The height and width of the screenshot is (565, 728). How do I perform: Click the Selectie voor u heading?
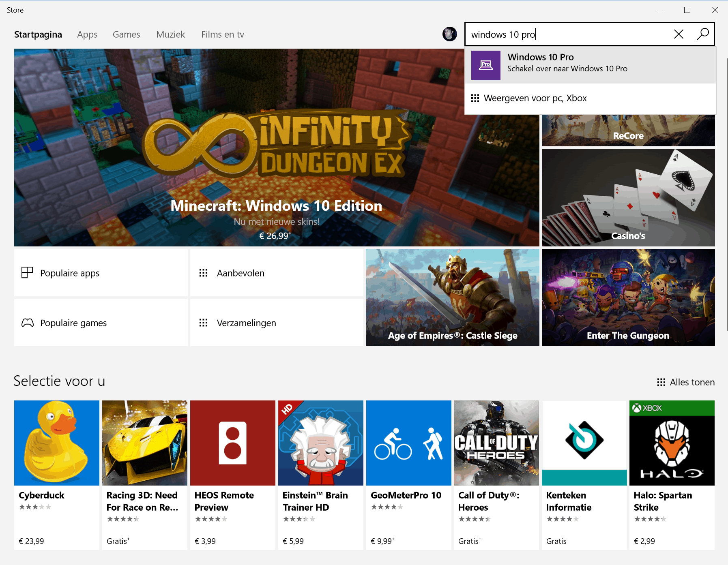[x=59, y=381]
